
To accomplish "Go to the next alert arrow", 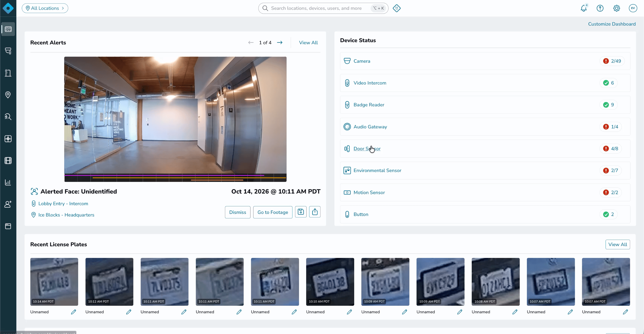I will tap(280, 43).
